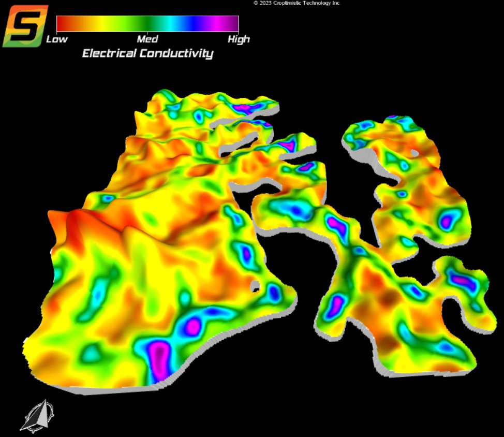Click the High label on the legend
This screenshot has width=504, height=437.
[239, 38]
